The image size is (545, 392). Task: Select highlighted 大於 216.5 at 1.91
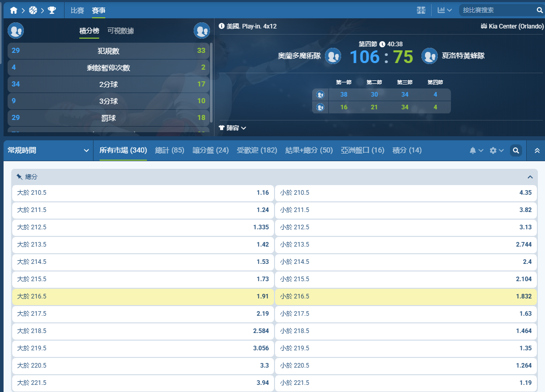143,296
